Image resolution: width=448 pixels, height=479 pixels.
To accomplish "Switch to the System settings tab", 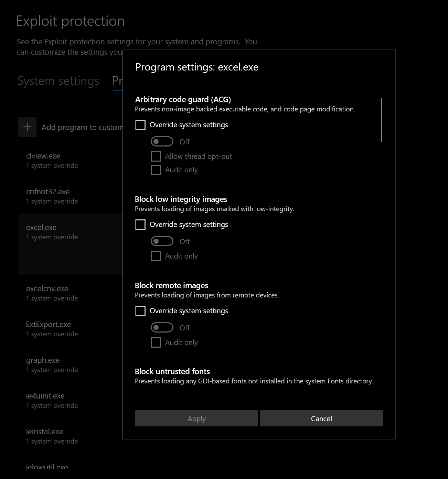I will [58, 81].
